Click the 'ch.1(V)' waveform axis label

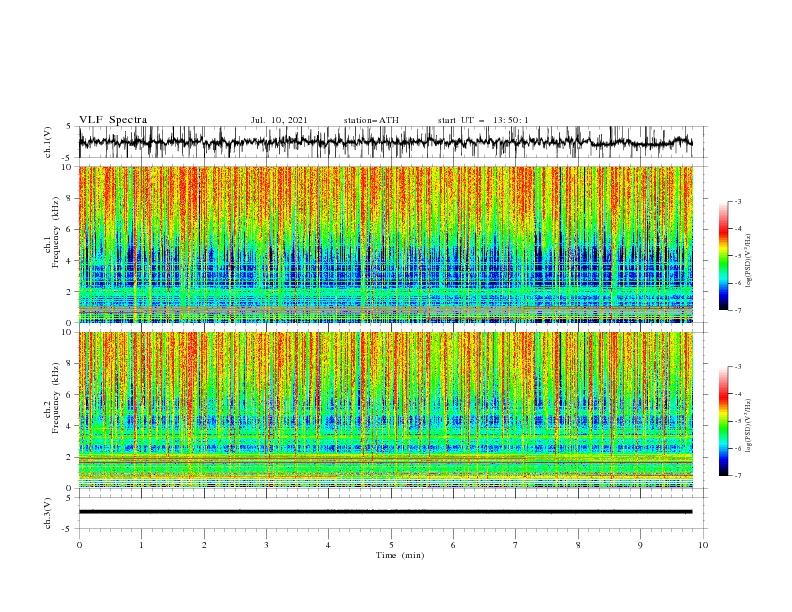pyautogui.click(x=48, y=142)
